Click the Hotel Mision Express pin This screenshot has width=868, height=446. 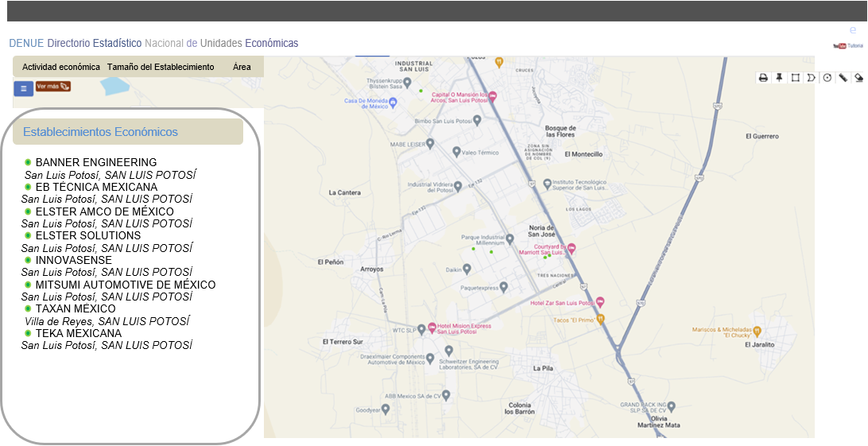point(432,327)
